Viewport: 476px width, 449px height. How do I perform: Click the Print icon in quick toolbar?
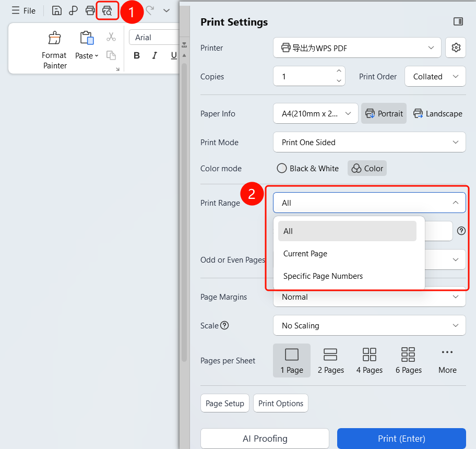click(90, 10)
